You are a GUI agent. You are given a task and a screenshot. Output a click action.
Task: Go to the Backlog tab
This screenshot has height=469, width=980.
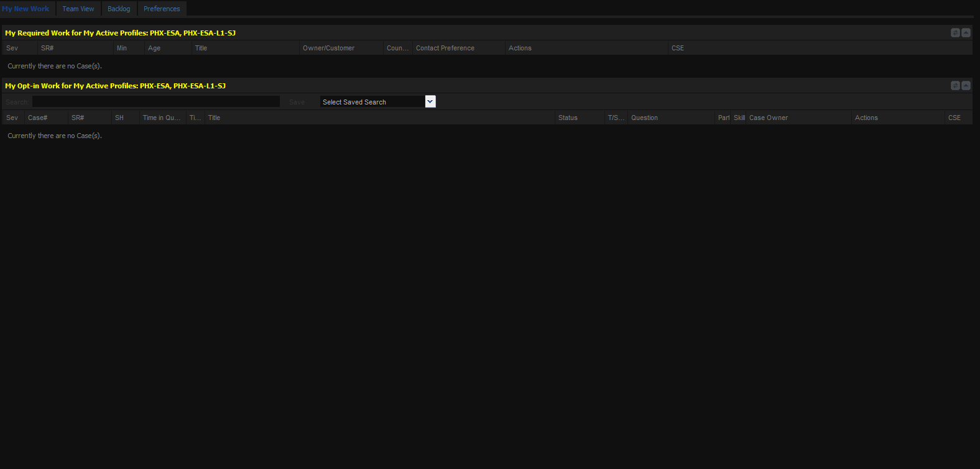(119, 9)
